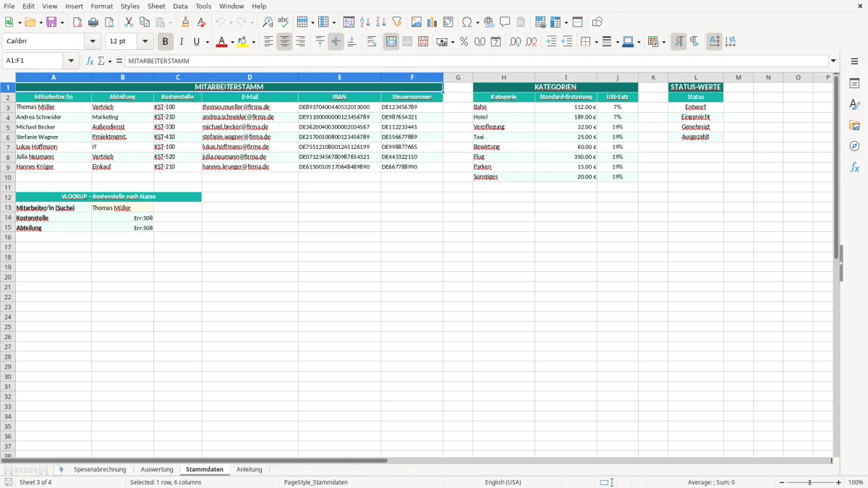
Task: Open the sidebar Navigator compass icon
Action: (854, 146)
